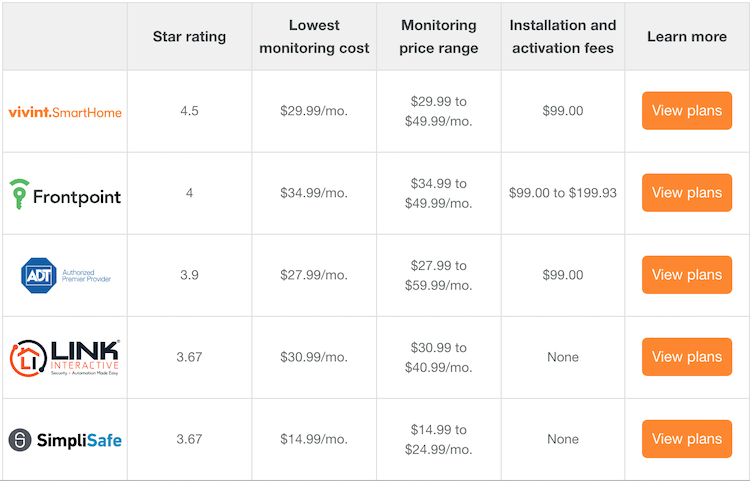View plans for Frontpoint

coord(686,193)
